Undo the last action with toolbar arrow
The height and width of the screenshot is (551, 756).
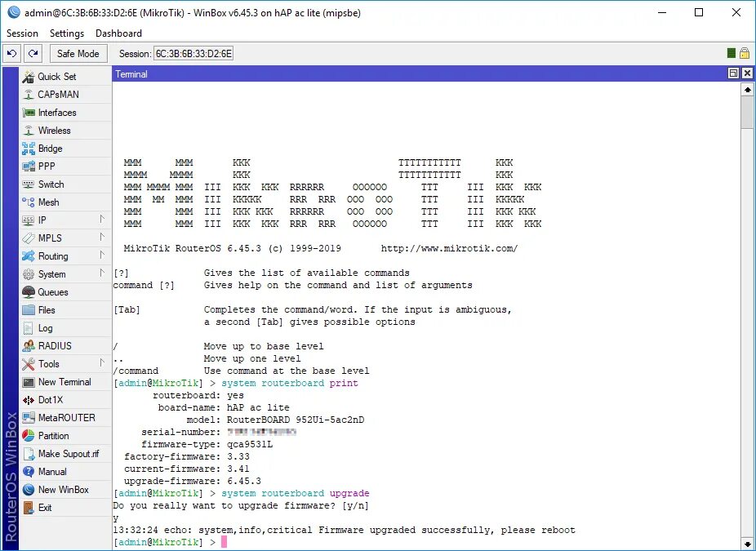[x=12, y=54]
